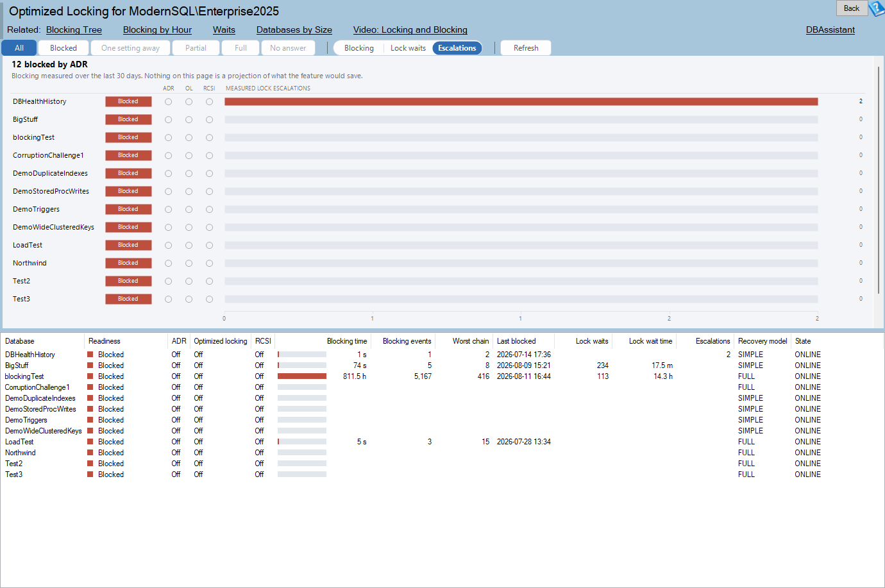Image resolution: width=885 pixels, height=588 pixels.
Task: Toggle RCSI circle for DemoStoredProcWrites
Action: click(x=210, y=191)
